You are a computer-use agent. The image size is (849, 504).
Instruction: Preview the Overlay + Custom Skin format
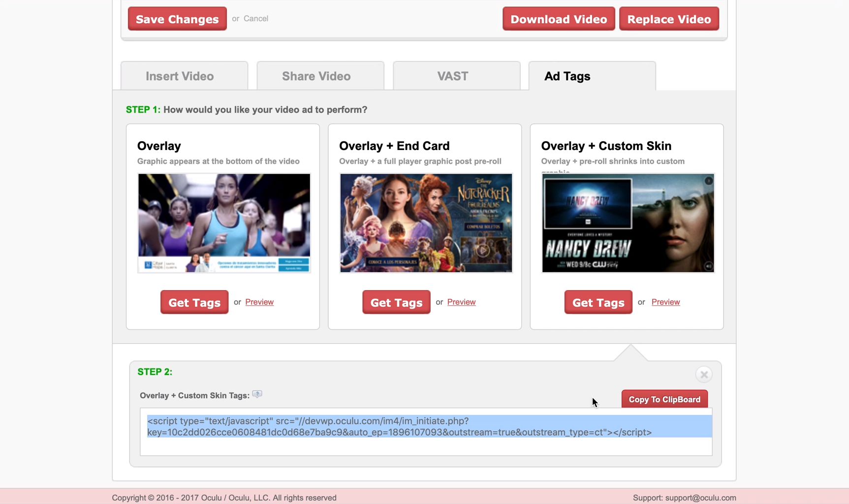pyautogui.click(x=665, y=302)
